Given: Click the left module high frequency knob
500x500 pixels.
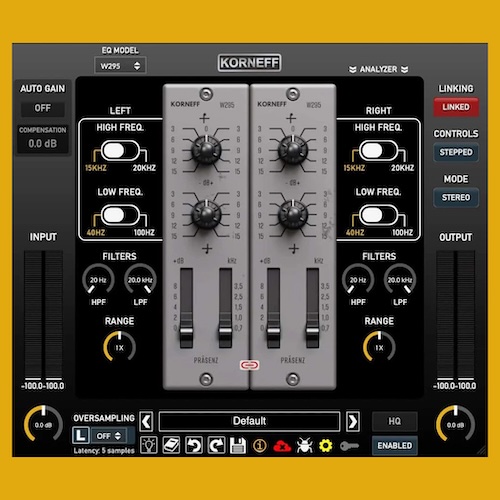Looking at the screenshot, I should 206,150.
